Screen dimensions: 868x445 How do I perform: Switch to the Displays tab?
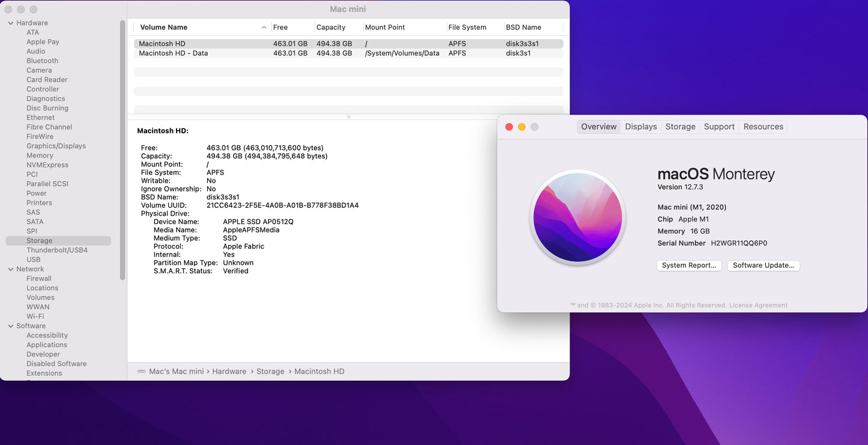click(x=641, y=127)
